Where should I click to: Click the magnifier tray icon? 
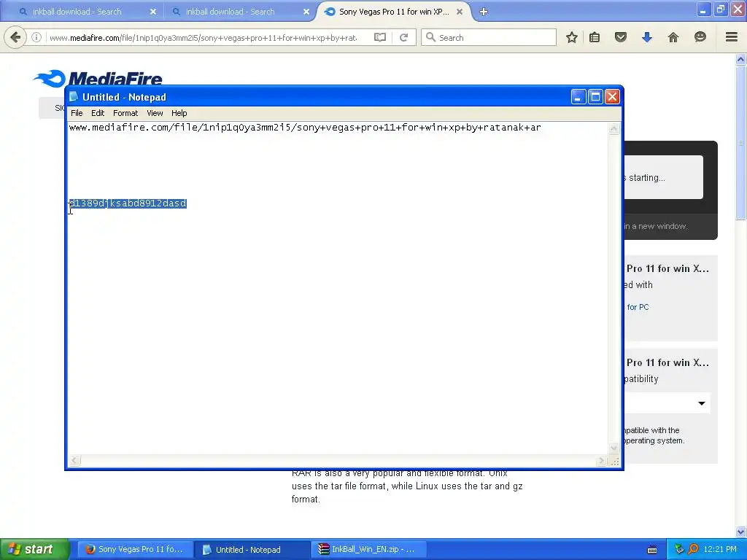coord(693,549)
